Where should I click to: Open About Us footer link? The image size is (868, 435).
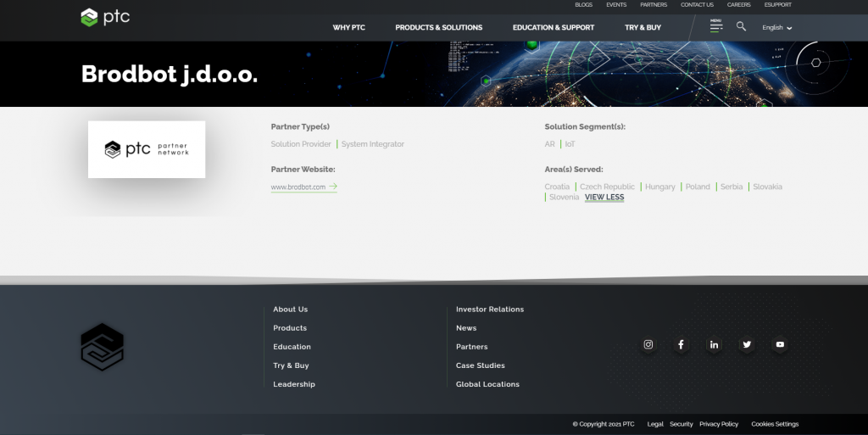tap(290, 310)
